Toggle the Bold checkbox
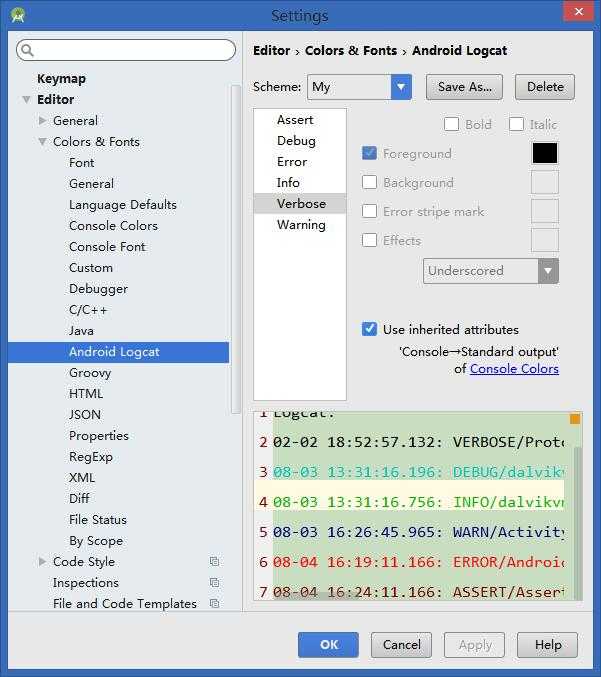The image size is (601, 677). [451, 124]
